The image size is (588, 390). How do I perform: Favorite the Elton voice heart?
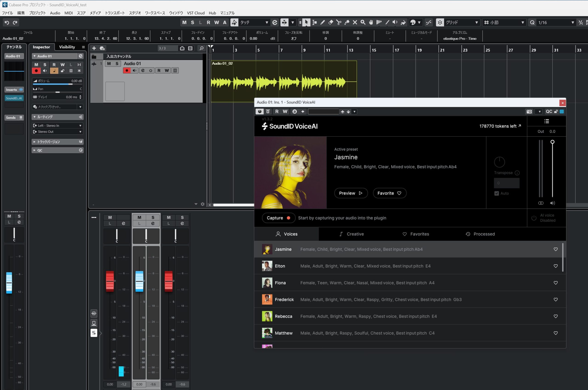(556, 266)
